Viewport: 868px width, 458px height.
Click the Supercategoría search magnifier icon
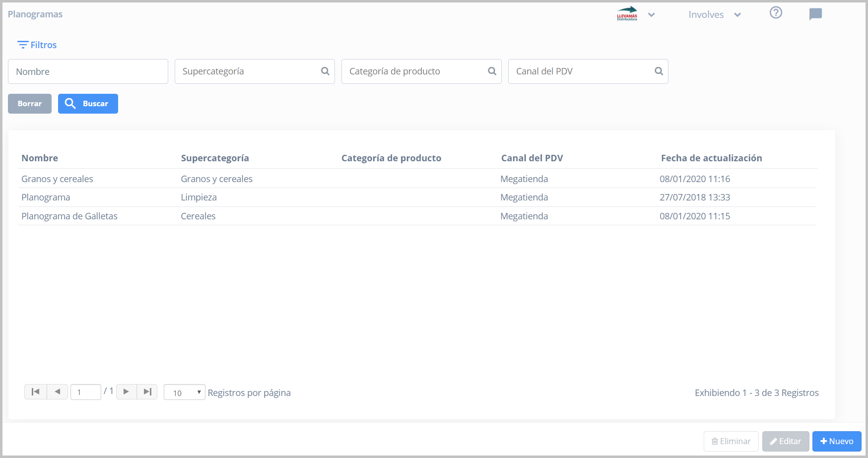click(x=325, y=71)
